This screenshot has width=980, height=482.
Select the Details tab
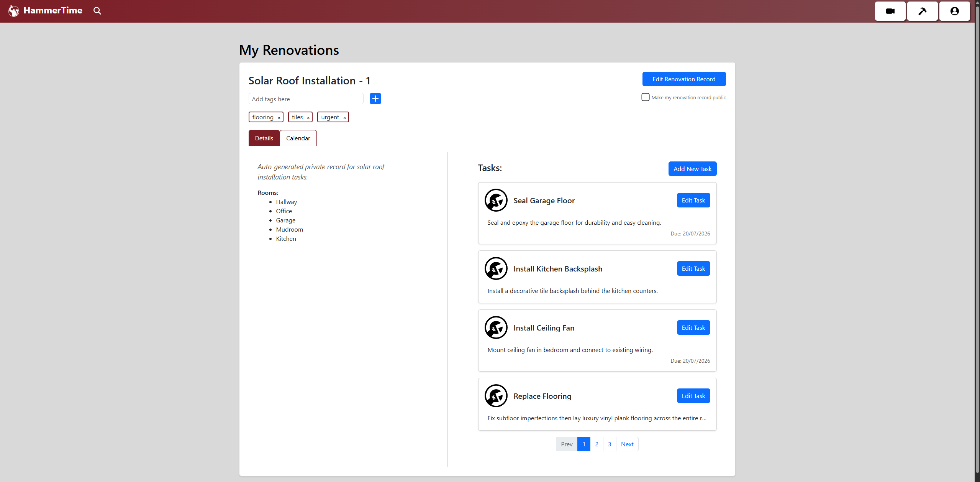pyautogui.click(x=264, y=138)
